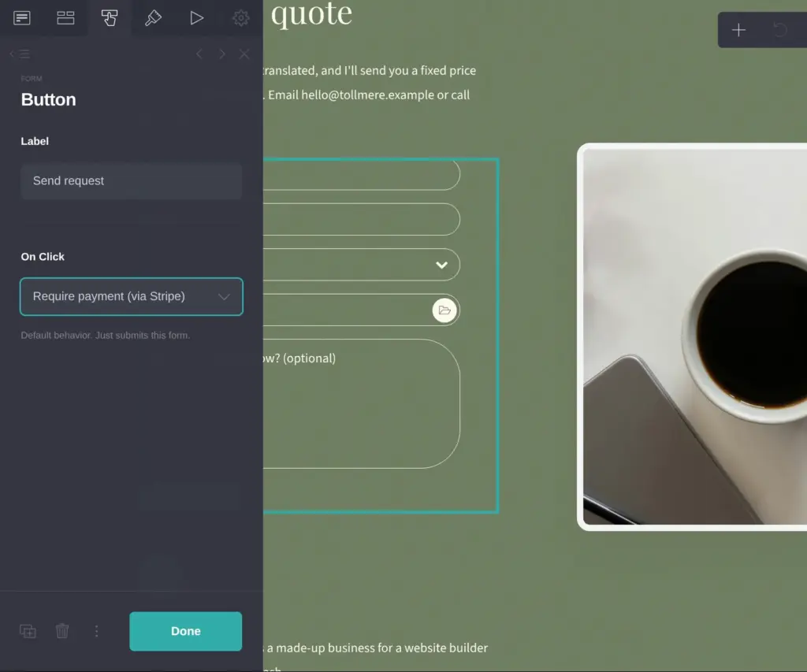Close the Button panel
Screen dimensions: 807x672
click(x=244, y=54)
